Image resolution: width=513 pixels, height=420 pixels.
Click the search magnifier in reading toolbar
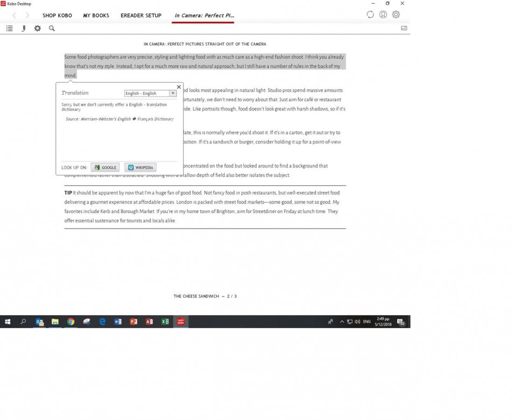(52, 28)
